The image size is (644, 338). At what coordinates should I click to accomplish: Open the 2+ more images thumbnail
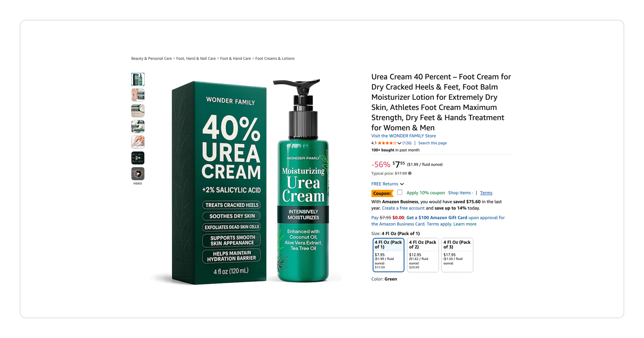click(x=138, y=158)
